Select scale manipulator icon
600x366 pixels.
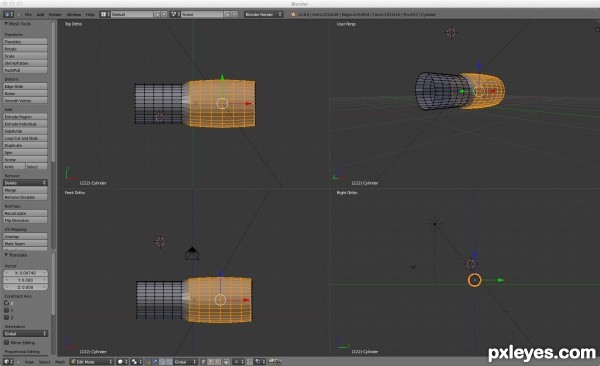(x=169, y=361)
